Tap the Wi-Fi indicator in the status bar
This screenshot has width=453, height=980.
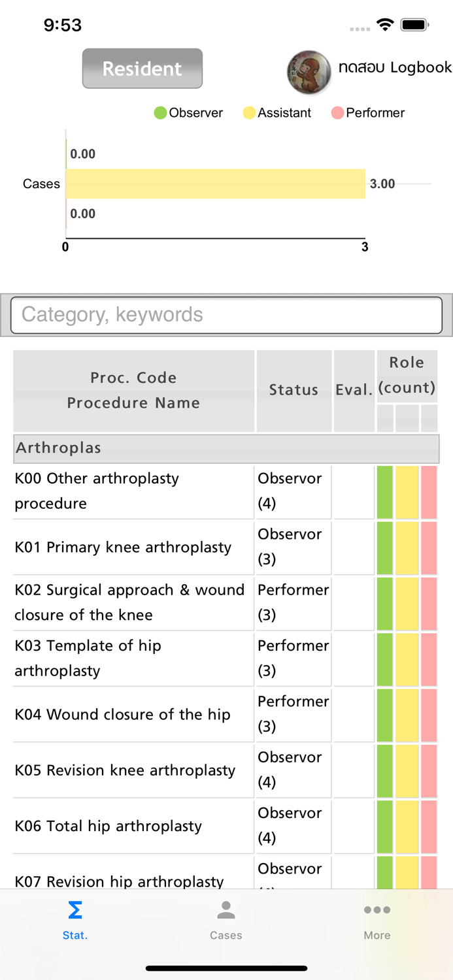385,24
